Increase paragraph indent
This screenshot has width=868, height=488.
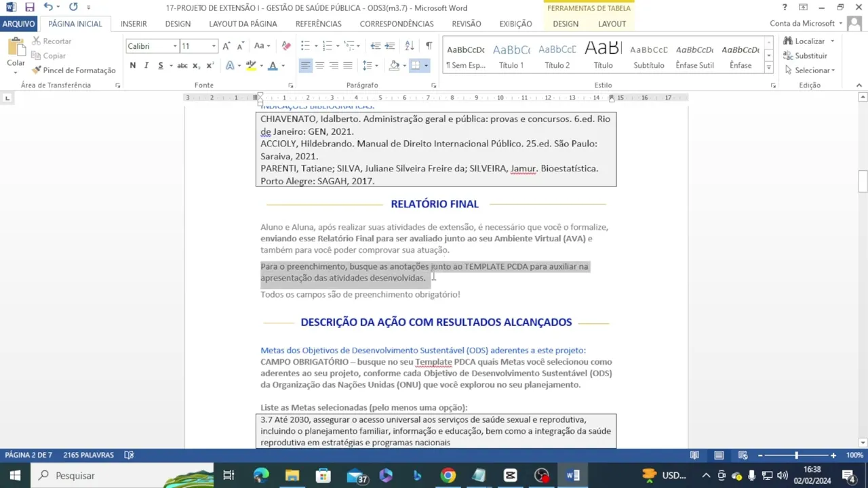pyautogui.click(x=390, y=46)
